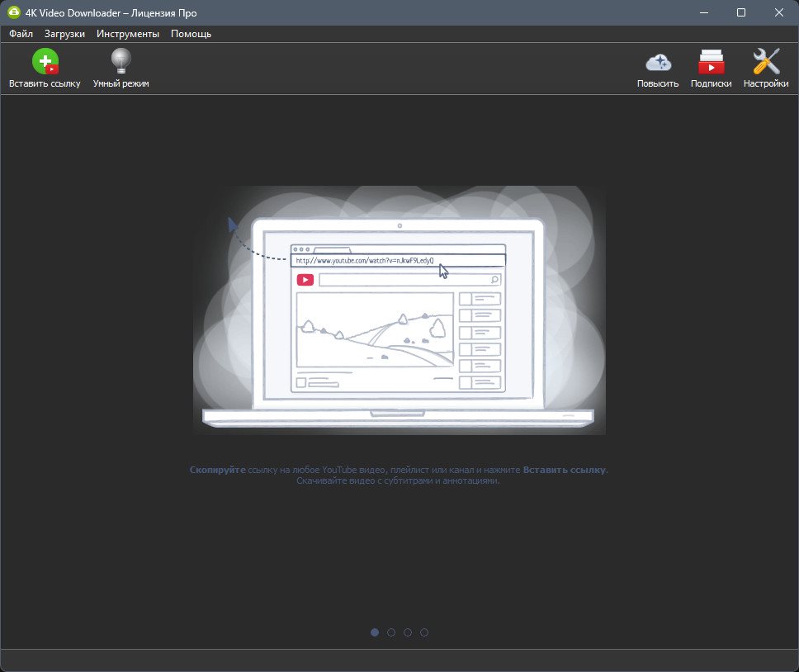Open the Загрузки menu

pos(64,34)
